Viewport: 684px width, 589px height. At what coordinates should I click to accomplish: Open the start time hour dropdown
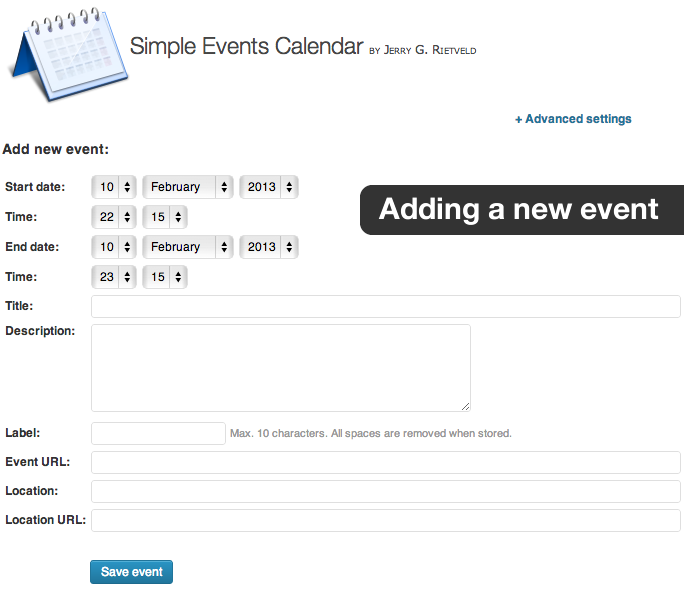[114, 217]
